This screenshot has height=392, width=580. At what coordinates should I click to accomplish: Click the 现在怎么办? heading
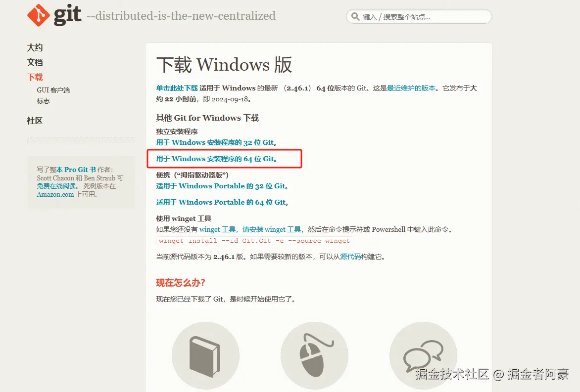point(181,283)
